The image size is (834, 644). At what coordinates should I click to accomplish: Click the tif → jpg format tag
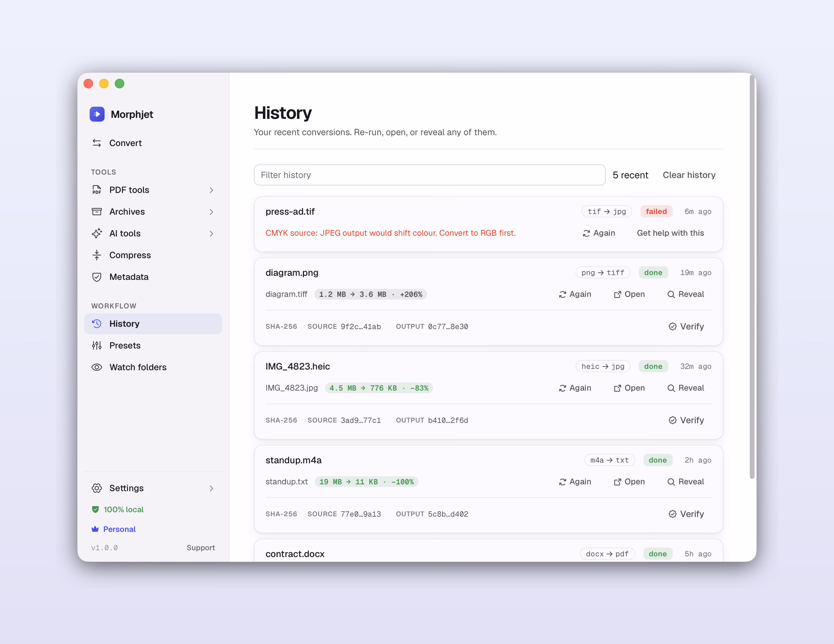[x=607, y=212]
